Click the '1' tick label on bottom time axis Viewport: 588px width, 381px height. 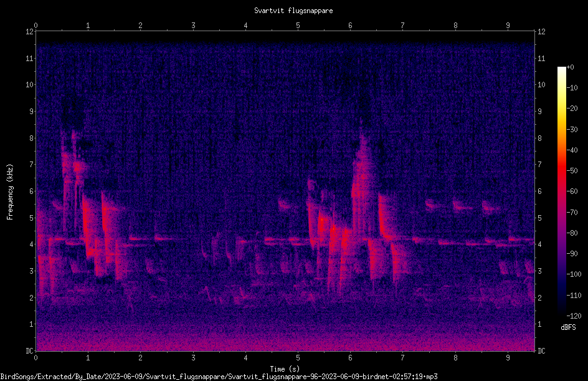(x=88, y=358)
